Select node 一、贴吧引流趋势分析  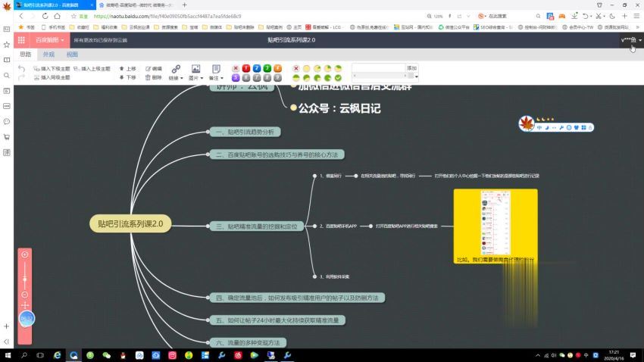[x=245, y=132]
